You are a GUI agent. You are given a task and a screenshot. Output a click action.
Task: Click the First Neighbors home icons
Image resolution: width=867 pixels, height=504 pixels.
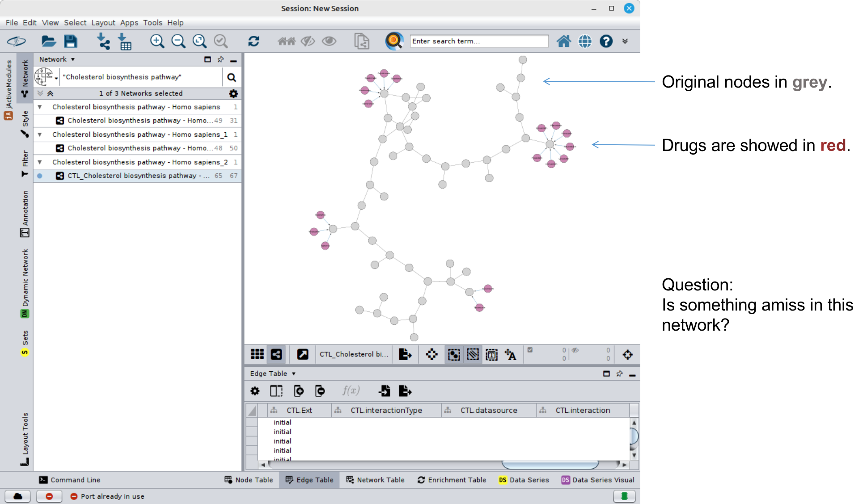(286, 41)
